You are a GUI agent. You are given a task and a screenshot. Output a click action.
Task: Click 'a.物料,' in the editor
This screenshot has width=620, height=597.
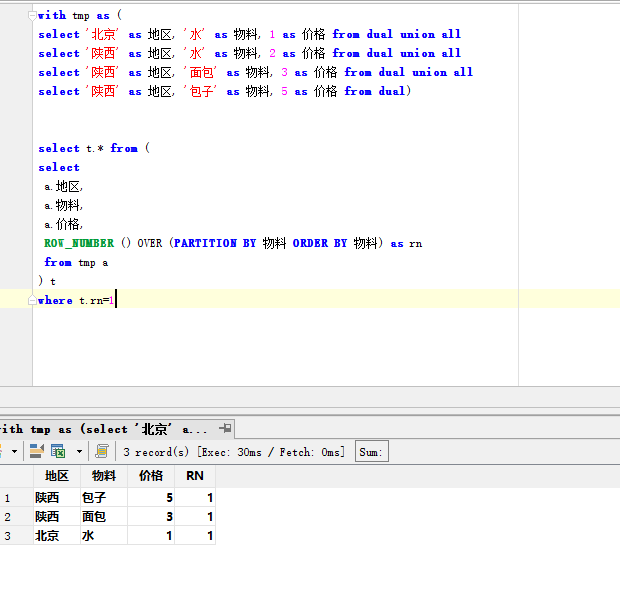click(63, 205)
